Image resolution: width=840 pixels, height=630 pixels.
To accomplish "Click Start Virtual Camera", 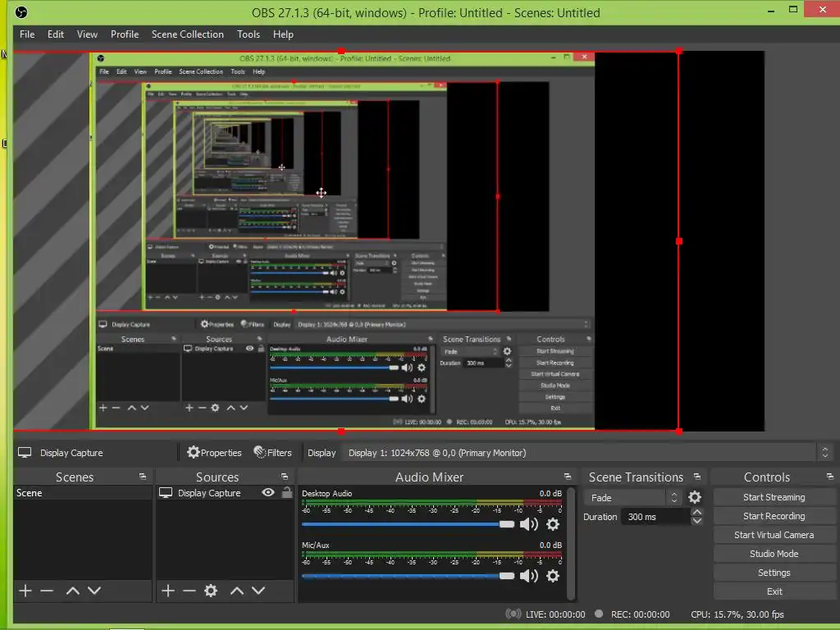I will (774, 535).
